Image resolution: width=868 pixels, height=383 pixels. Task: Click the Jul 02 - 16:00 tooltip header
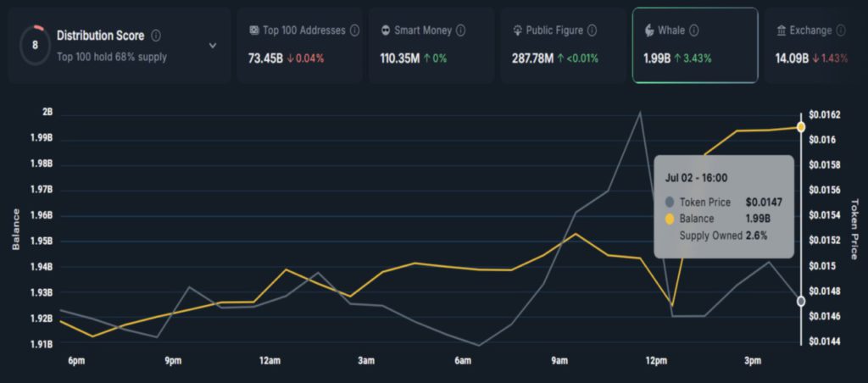(x=696, y=178)
